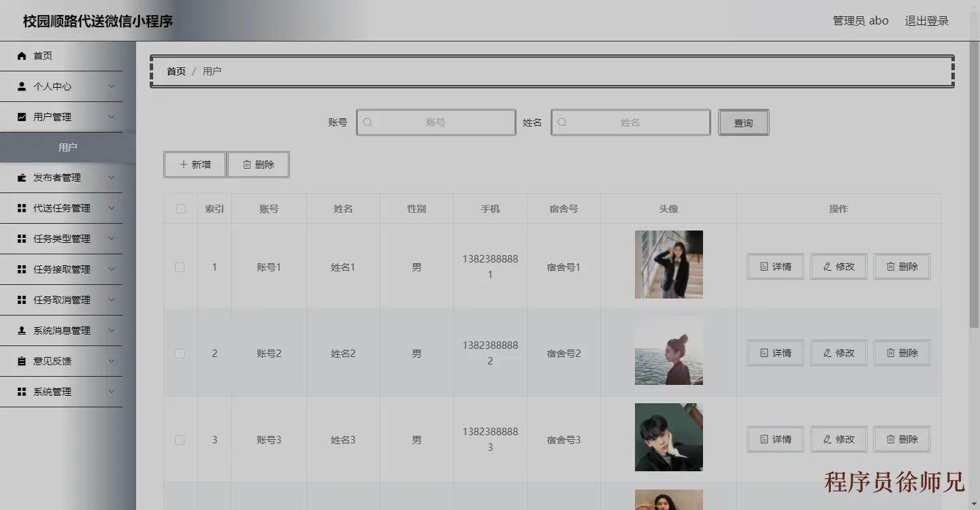
Task: Click the person icon beside 个人中心
Action: click(22, 86)
